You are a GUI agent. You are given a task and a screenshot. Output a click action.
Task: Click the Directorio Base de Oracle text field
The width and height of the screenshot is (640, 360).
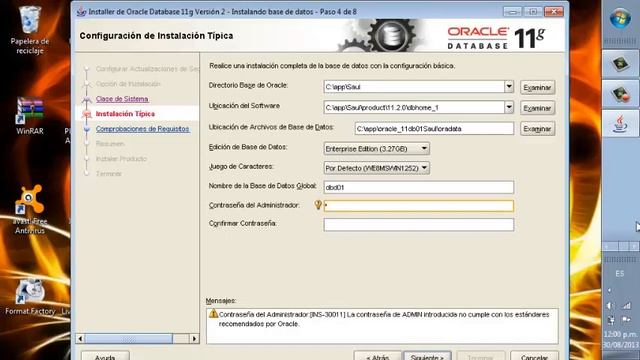(414, 87)
